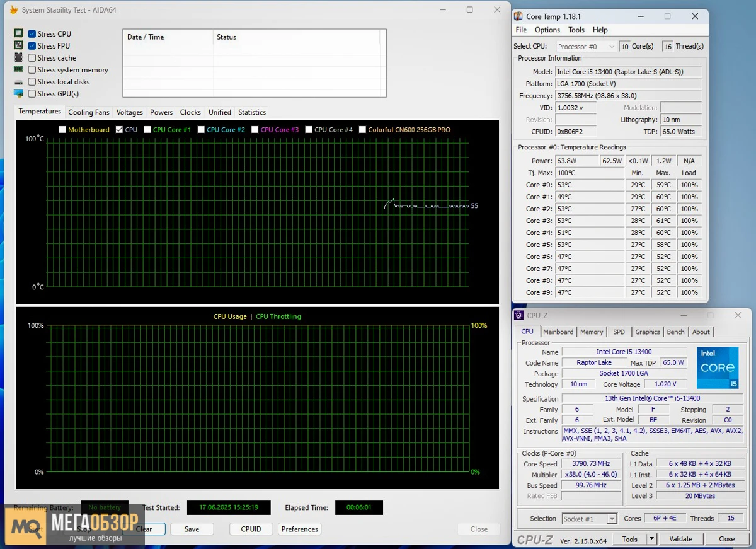Click the disk icon beside Stress local disks
This screenshot has width=756, height=549.
tap(18, 82)
